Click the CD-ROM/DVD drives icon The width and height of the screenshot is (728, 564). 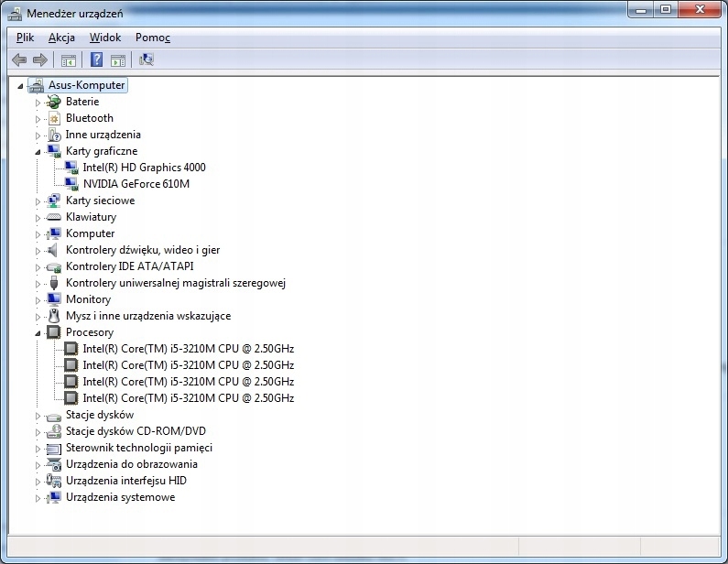[54, 431]
